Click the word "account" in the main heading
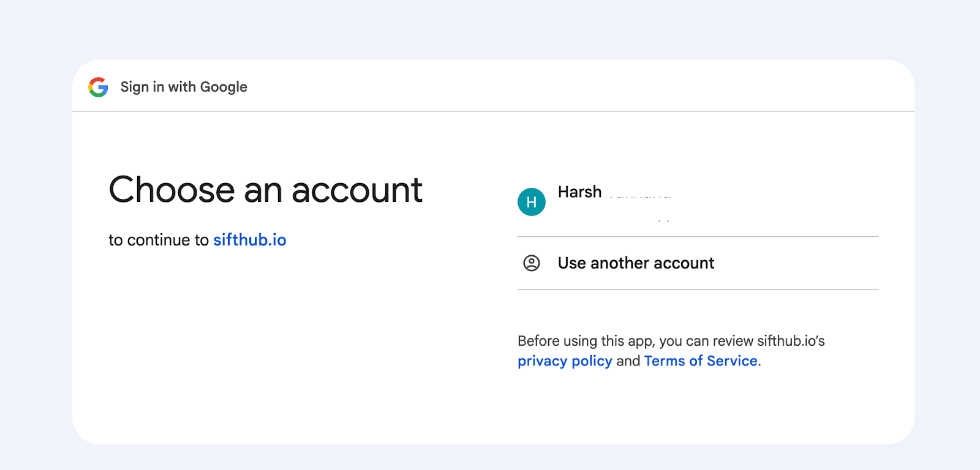This screenshot has height=470, width=980. [357, 190]
